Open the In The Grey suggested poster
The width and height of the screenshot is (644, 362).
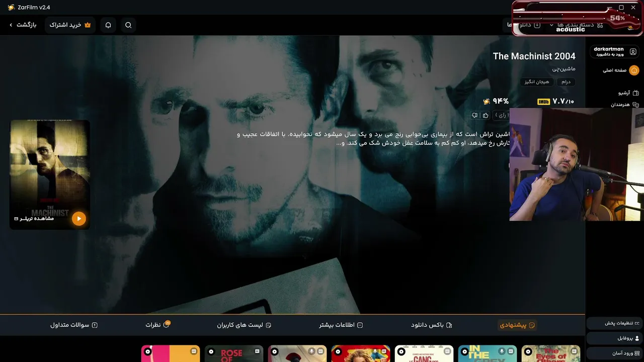click(488, 354)
